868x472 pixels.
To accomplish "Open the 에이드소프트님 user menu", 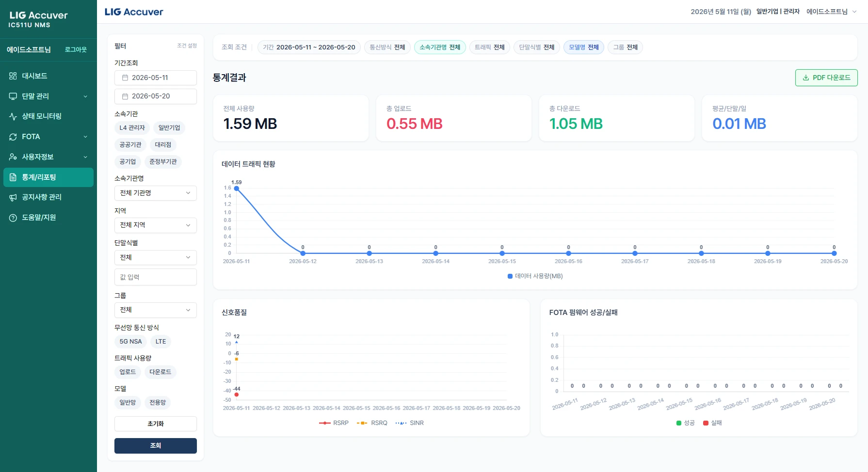I will coord(832,12).
